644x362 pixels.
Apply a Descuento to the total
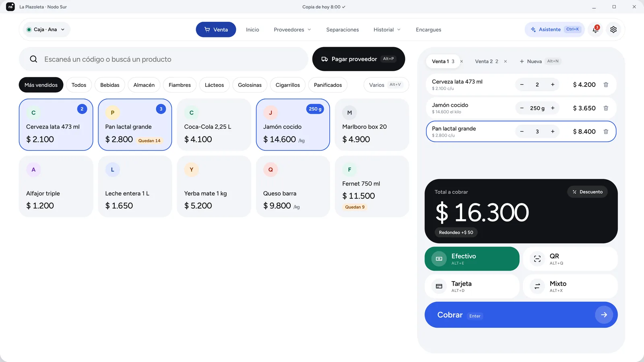[588, 192]
